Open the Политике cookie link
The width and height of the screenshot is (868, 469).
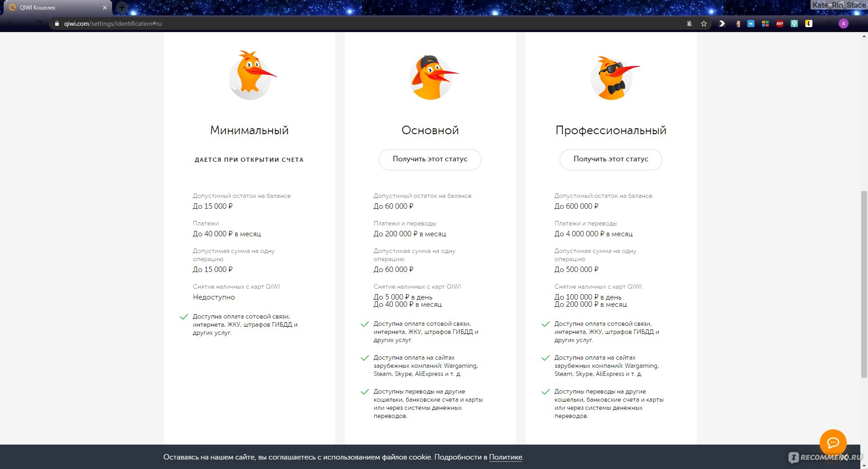(505, 457)
